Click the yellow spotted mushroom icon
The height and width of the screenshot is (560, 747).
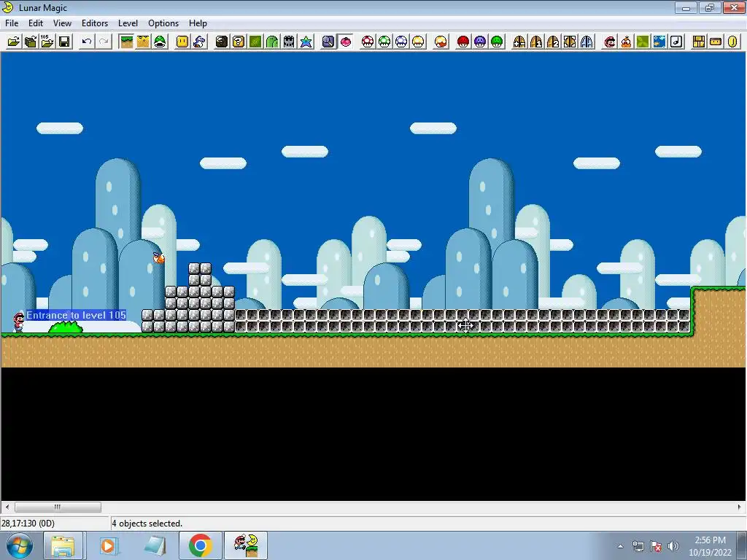[x=418, y=42]
